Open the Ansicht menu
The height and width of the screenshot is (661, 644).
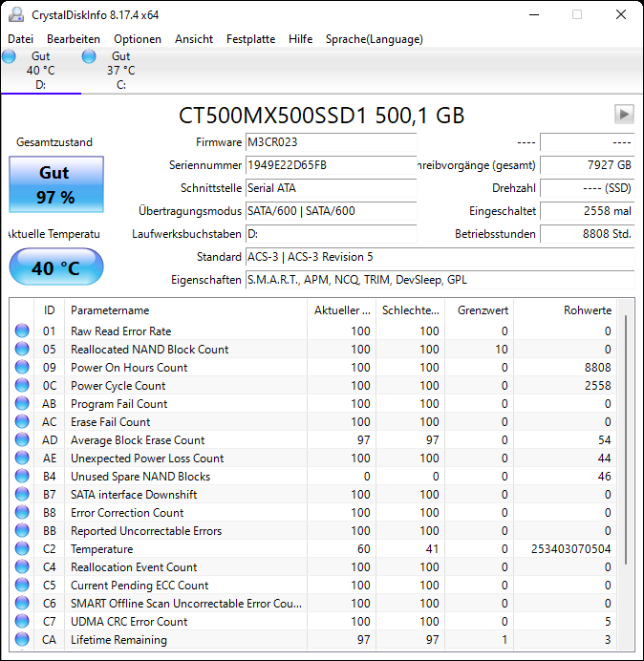click(194, 39)
